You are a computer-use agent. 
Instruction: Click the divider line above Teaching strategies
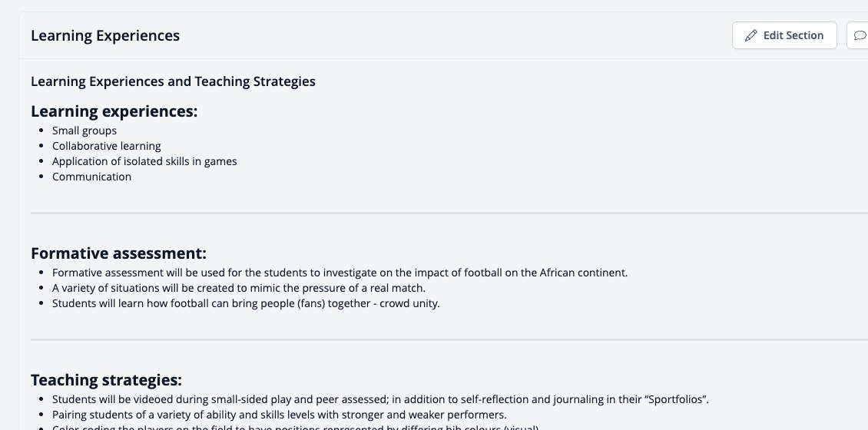449,339
